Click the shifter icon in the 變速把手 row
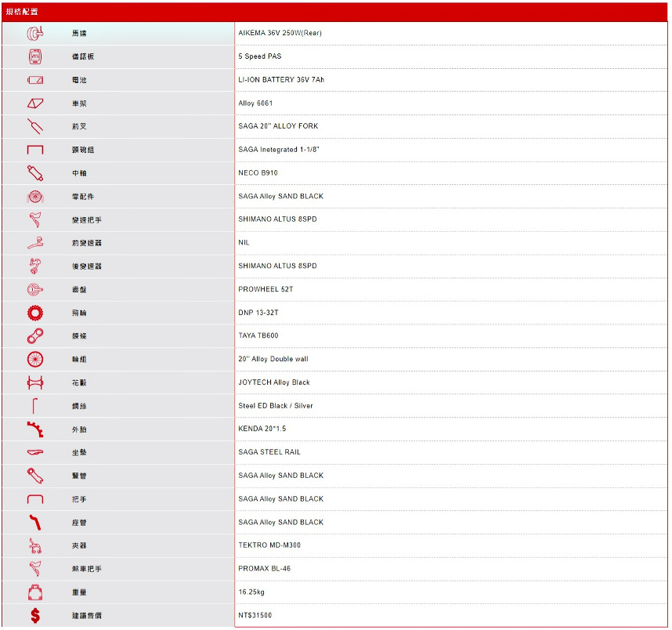672x630 pixels. [x=35, y=220]
